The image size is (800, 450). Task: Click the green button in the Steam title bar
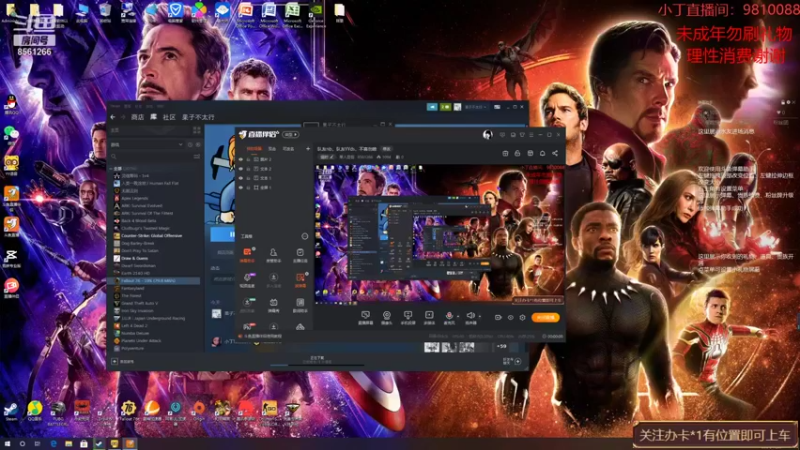pos(445,107)
